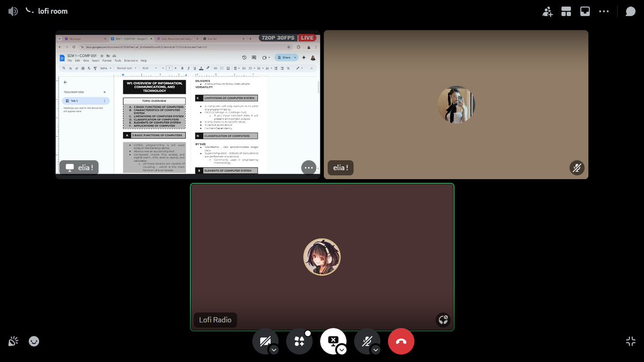Open the invite to call icon

(547, 11)
